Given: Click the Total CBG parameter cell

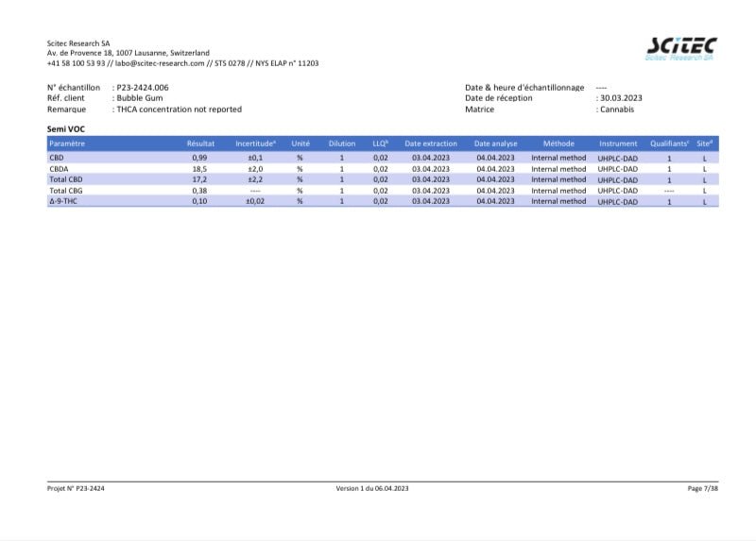Looking at the screenshot, I should [65, 190].
